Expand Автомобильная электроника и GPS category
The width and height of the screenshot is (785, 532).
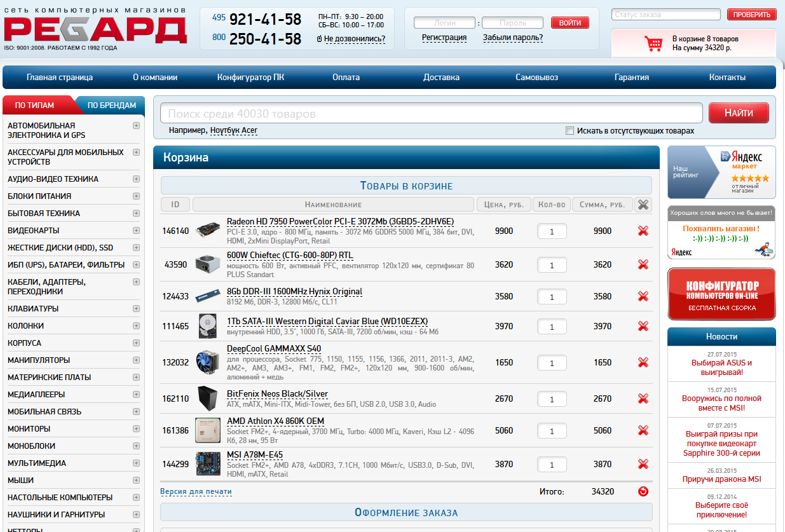tap(136, 125)
